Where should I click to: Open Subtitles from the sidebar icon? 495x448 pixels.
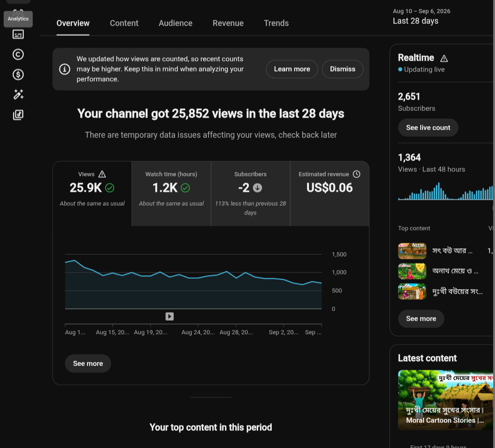click(18, 34)
